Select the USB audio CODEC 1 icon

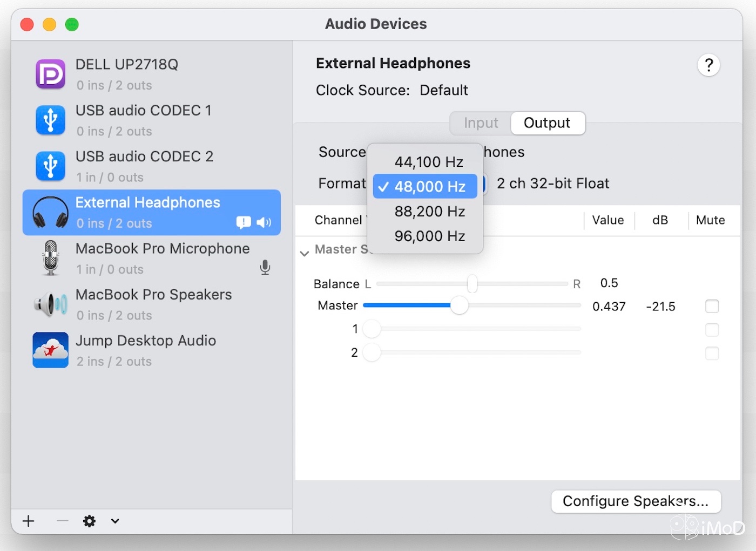coord(50,120)
